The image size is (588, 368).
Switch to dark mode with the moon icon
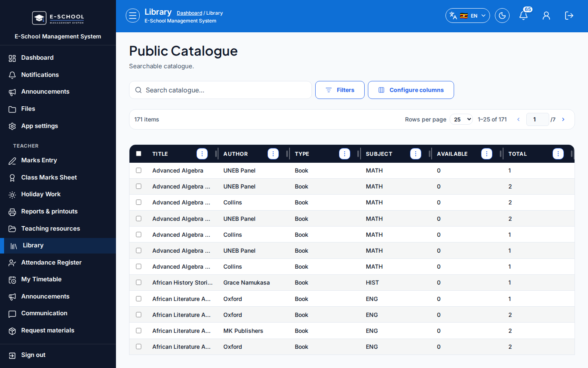click(x=502, y=16)
